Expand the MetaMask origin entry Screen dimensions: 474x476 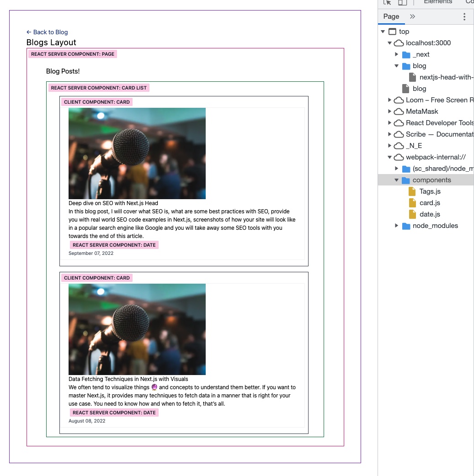pos(389,111)
